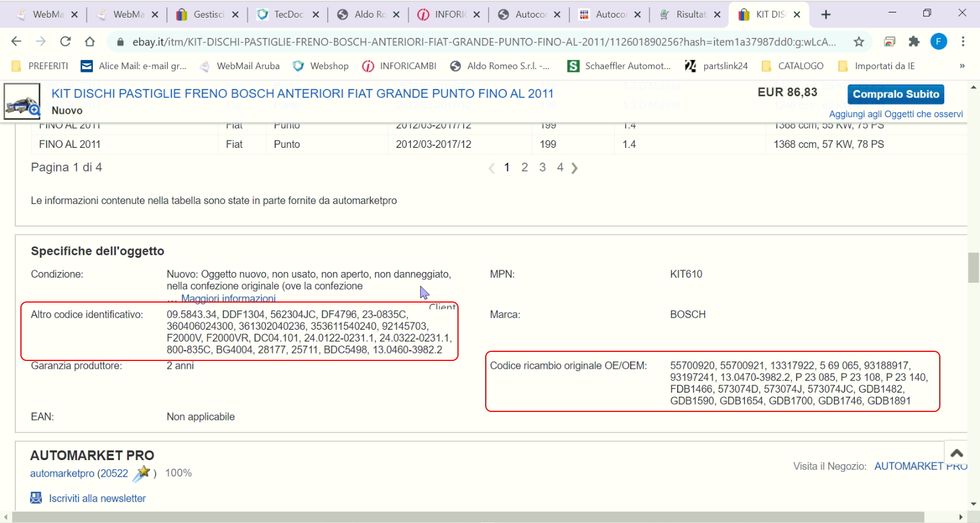Click the scrollbar down arrow

pos(974,503)
